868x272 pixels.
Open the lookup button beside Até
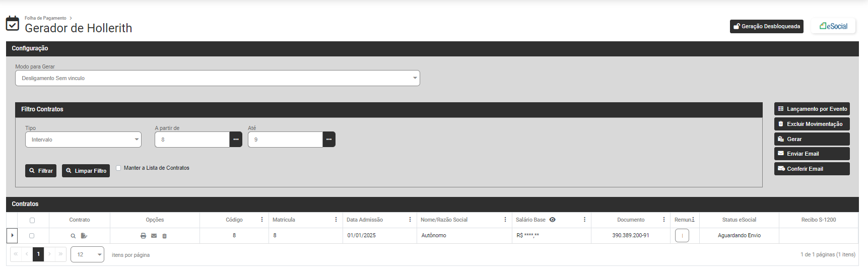(x=329, y=140)
